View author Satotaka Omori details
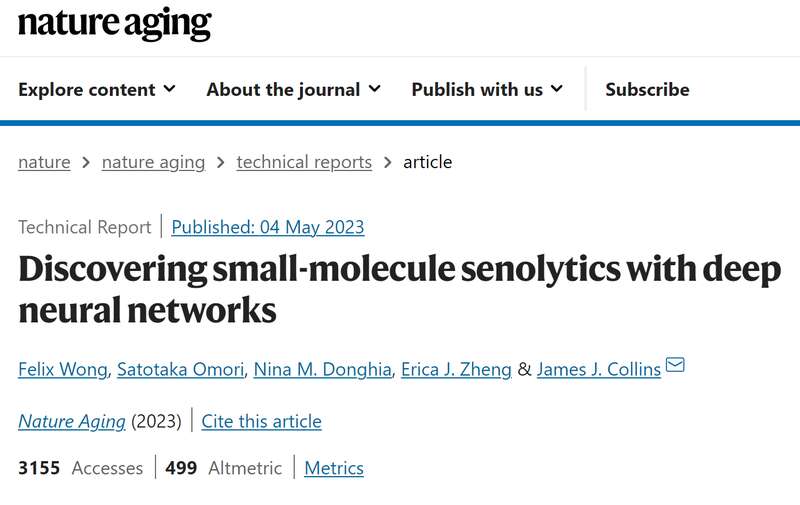Viewport: 800px width, 505px height. (179, 369)
